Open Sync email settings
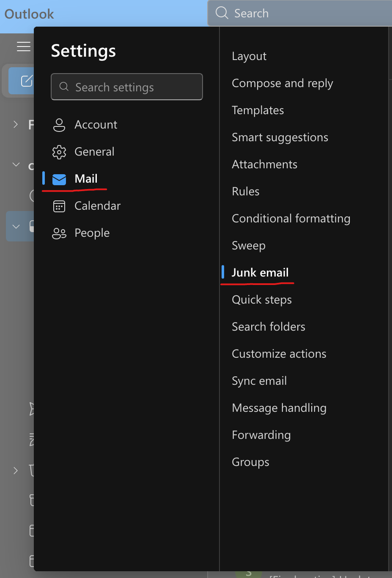Image resolution: width=392 pixels, height=578 pixels. [259, 381]
